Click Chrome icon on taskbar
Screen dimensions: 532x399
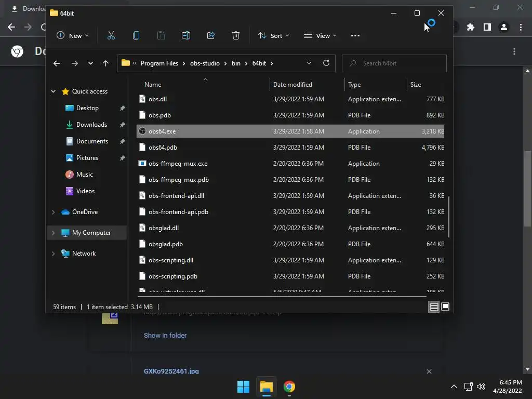(289, 387)
